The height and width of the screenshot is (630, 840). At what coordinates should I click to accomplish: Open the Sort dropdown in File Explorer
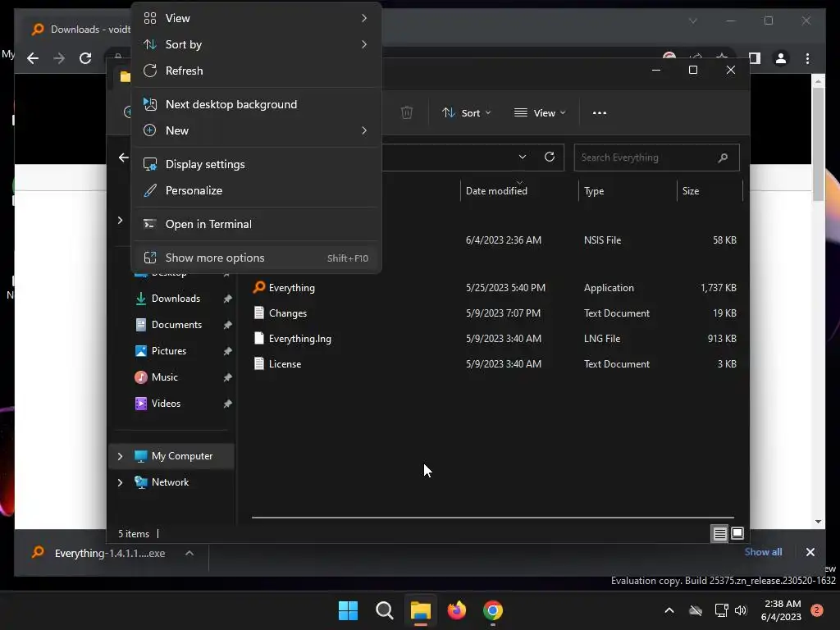tap(466, 113)
